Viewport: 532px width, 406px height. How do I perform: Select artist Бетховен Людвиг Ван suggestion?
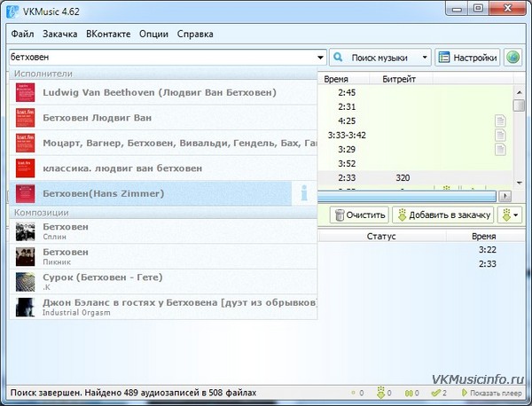[163, 118]
